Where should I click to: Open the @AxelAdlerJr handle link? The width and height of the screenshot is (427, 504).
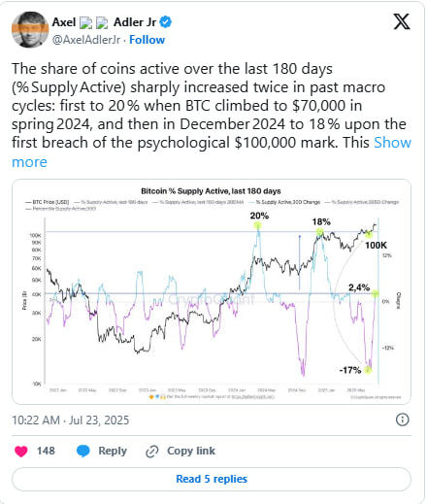[86, 40]
